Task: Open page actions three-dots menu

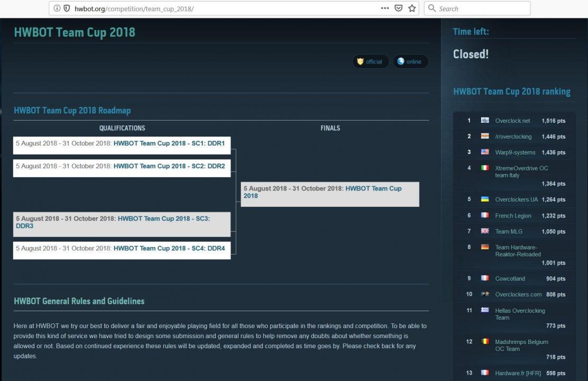Action: 385,8
